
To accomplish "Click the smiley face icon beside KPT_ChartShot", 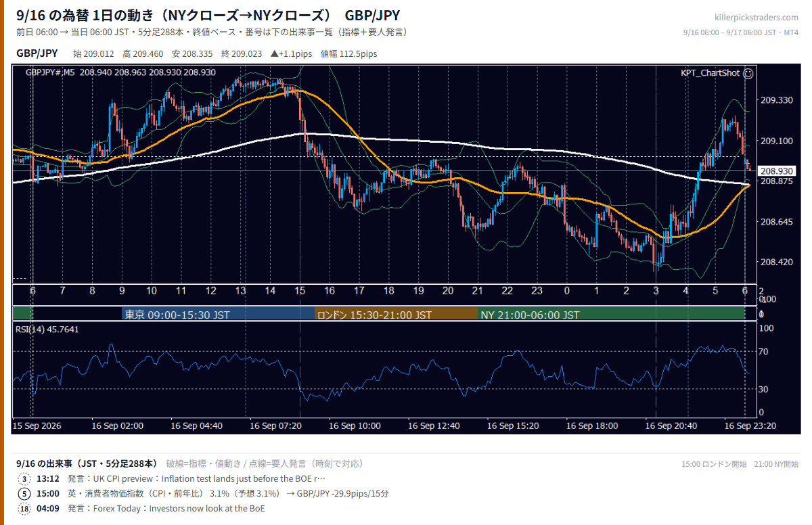I will [x=748, y=72].
